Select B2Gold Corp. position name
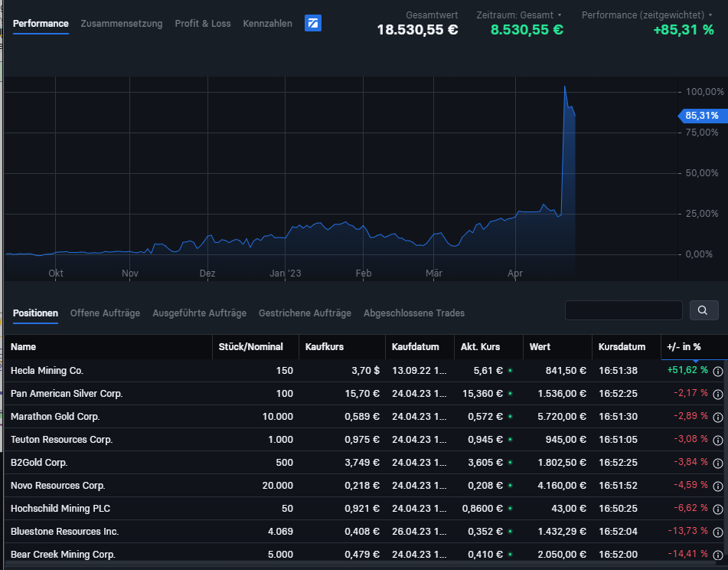 pyautogui.click(x=39, y=463)
